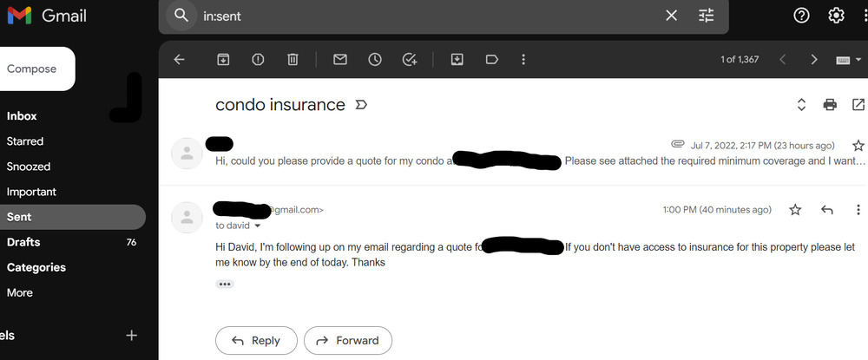Open conversation in new window

pyautogui.click(x=858, y=105)
